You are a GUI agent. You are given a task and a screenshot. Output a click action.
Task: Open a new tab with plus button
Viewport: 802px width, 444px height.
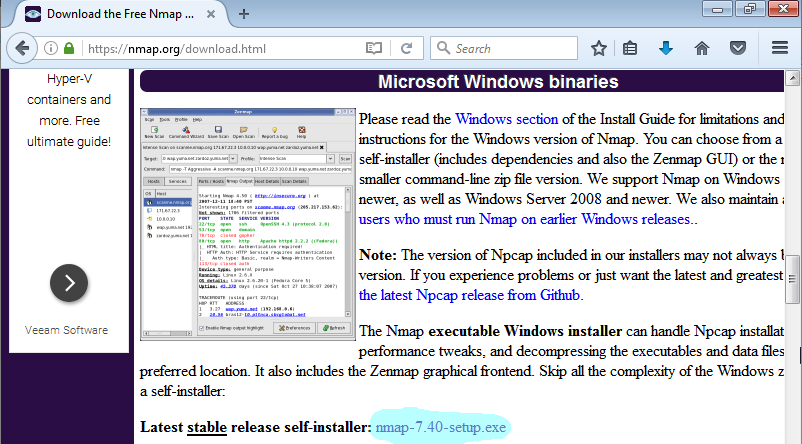[244, 14]
